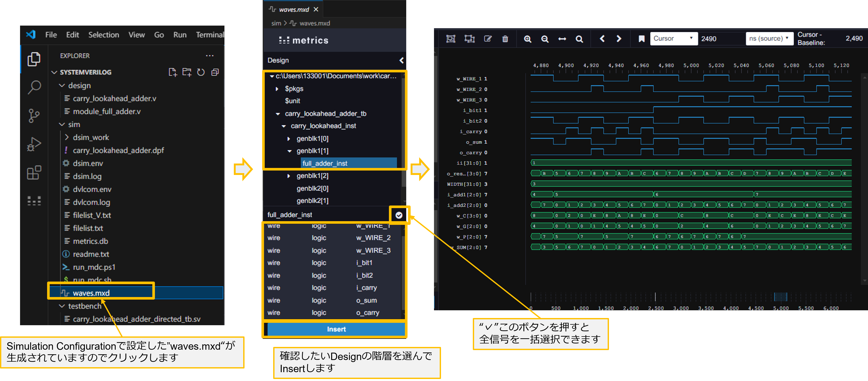868x381 pixels.
Task: Collapse the carry_lookahead_adder_tb node
Action: click(x=278, y=114)
